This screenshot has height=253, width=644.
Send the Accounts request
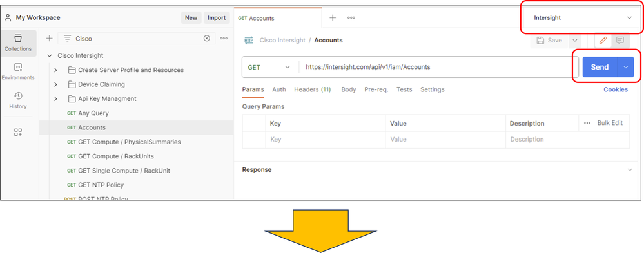(x=600, y=67)
